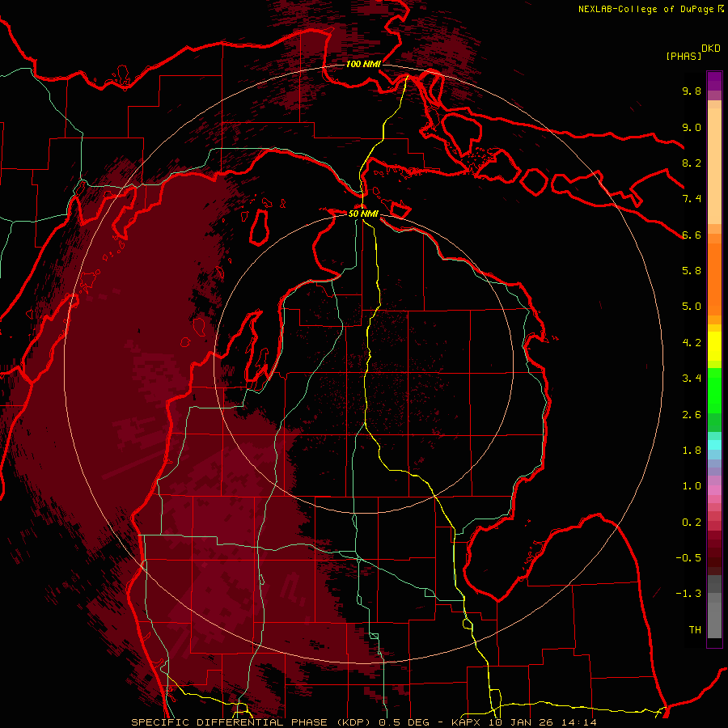Select the 9.8 value on the color scale
This screenshot has height=728, width=728.
[692, 91]
